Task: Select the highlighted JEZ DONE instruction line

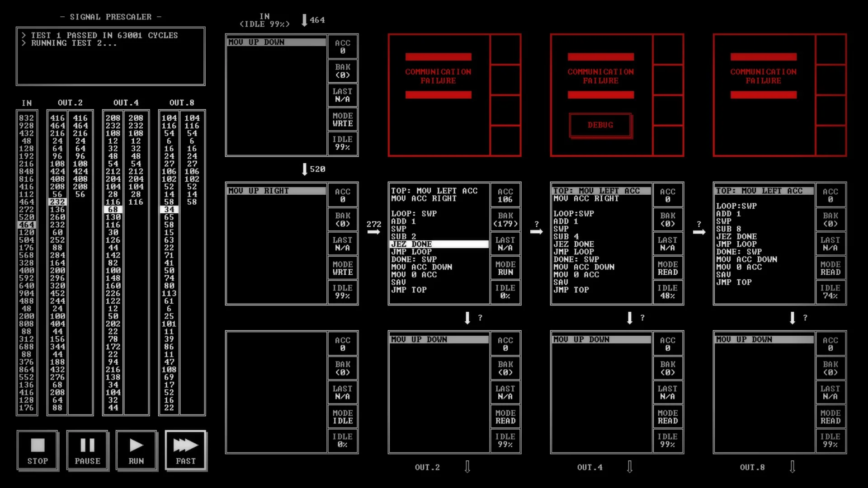Action: click(x=439, y=244)
